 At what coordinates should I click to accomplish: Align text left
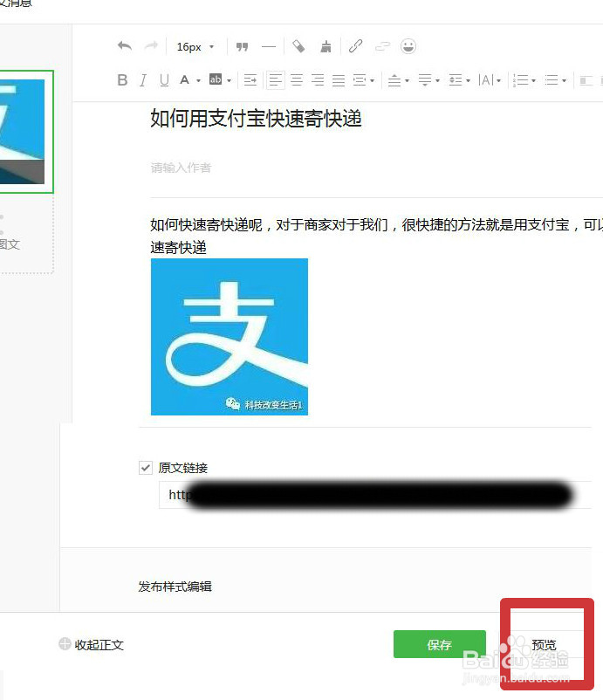point(276,80)
